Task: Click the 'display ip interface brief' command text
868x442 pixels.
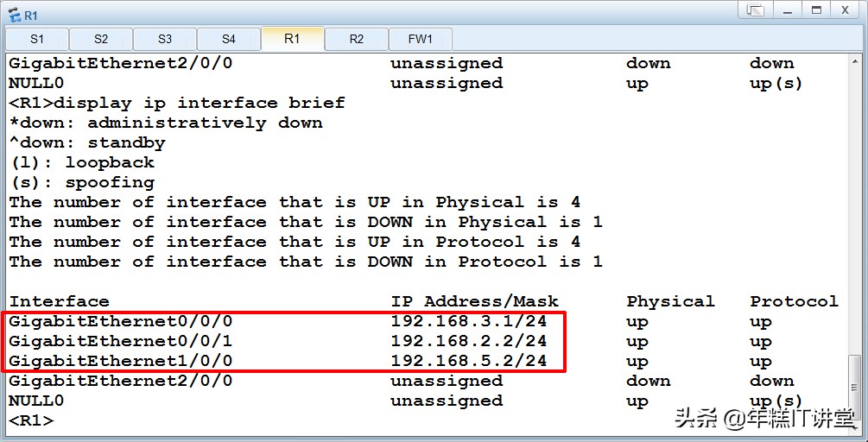Action: point(200,103)
